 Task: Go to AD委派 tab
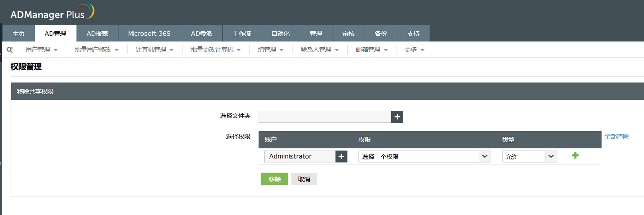click(202, 33)
